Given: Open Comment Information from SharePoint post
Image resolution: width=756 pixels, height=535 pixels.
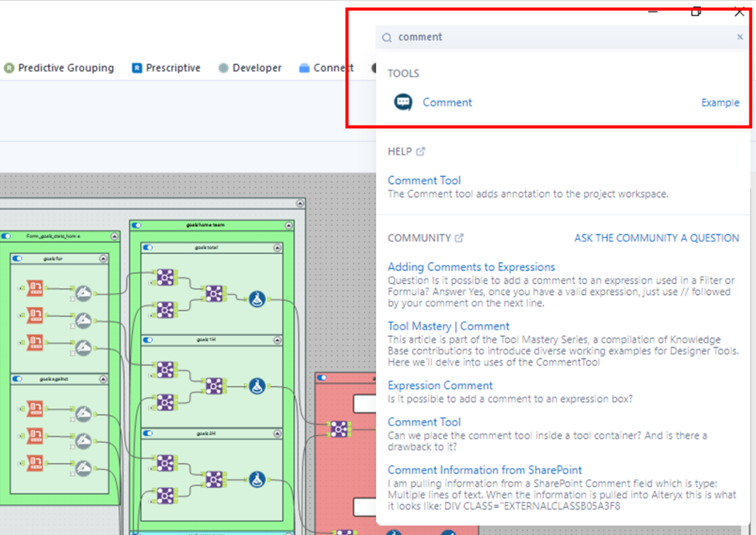Looking at the screenshot, I should 485,470.
